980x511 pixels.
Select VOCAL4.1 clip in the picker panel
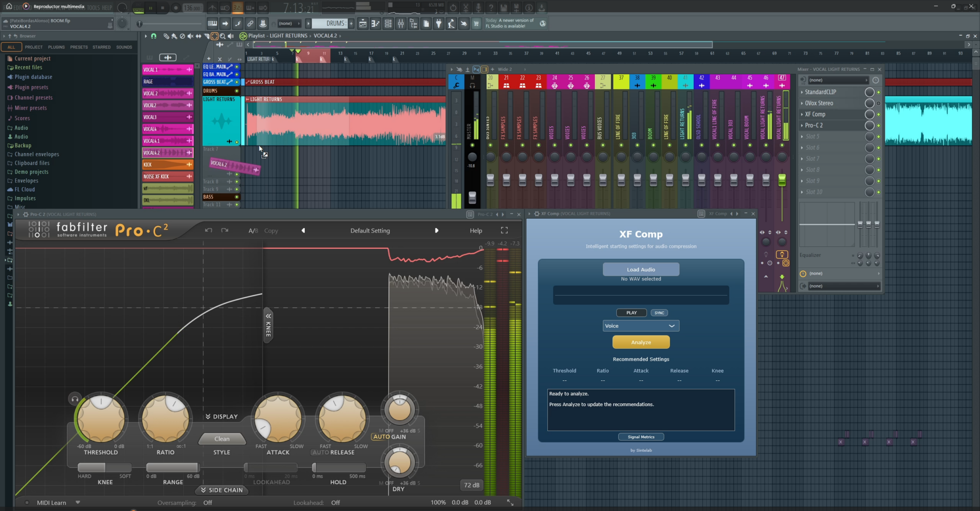[x=167, y=141]
